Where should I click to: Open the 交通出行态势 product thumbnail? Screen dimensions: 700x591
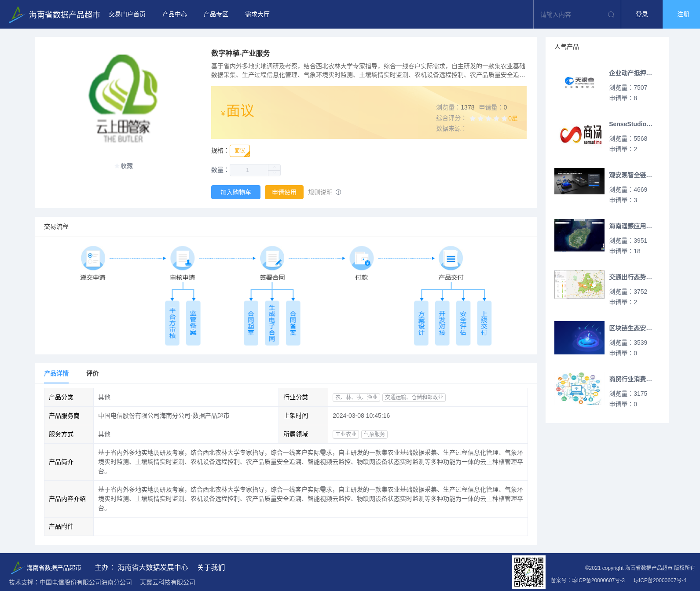[579, 285]
